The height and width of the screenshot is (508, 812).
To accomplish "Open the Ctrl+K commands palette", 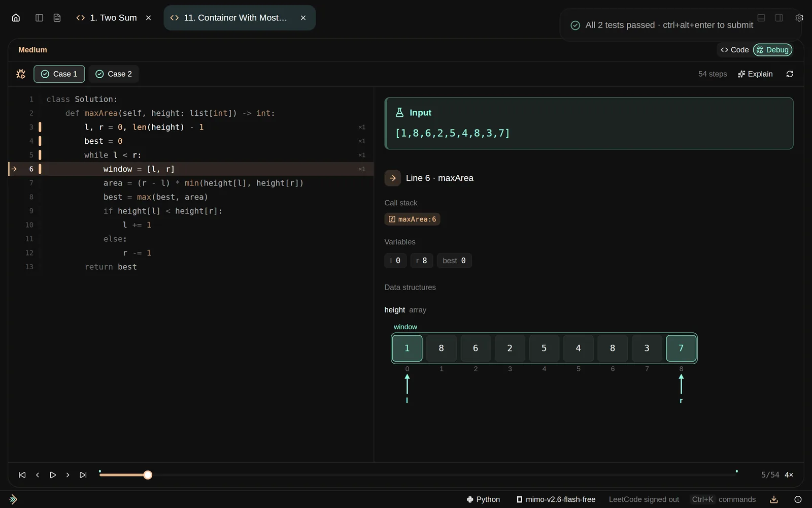I will 724,499.
